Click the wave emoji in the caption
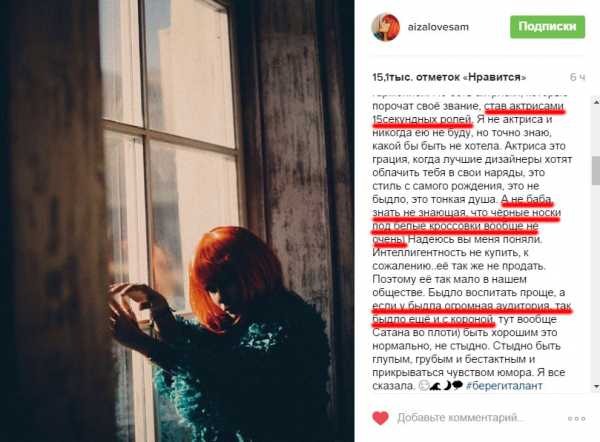The height and width of the screenshot is (442, 600). [435, 386]
